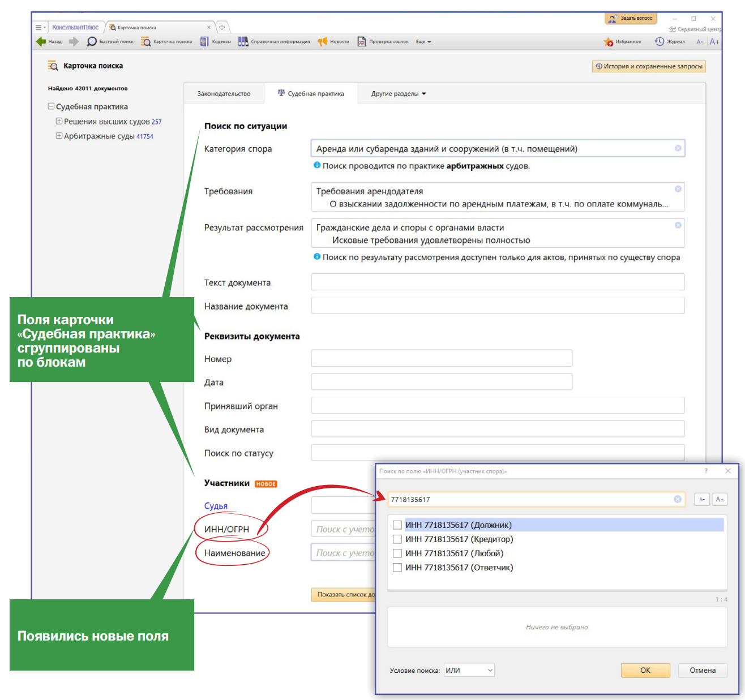Click the Вид документа field
Screen dimensions: 745x700
coord(498,429)
